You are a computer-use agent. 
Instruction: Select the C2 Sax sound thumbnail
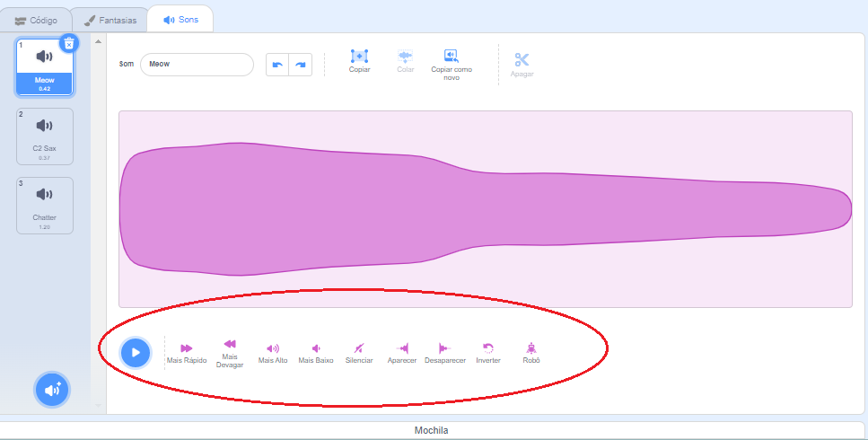pos(45,136)
